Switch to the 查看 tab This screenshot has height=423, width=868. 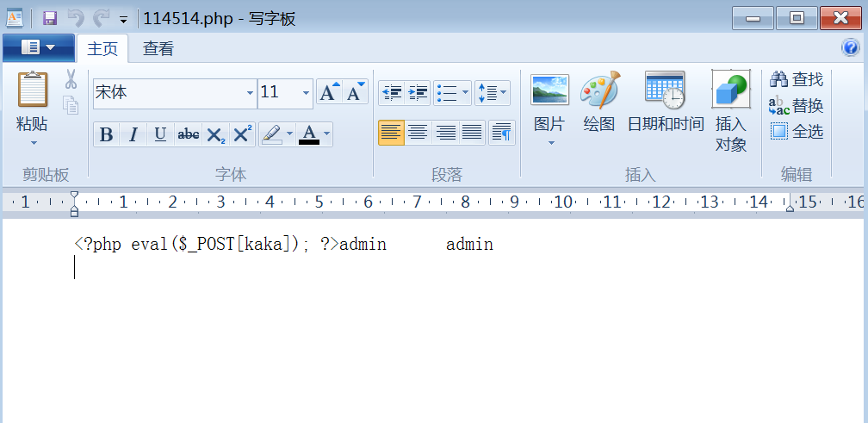coord(158,49)
